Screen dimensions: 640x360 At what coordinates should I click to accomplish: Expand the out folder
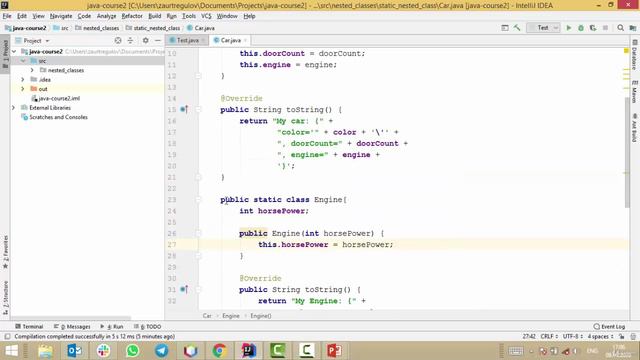(x=23, y=89)
